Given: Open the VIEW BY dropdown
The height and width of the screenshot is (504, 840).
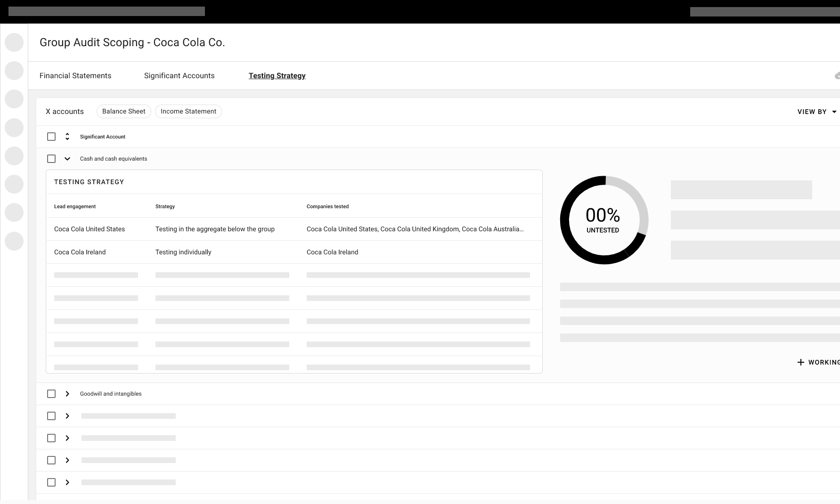Looking at the screenshot, I should coord(817,112).
